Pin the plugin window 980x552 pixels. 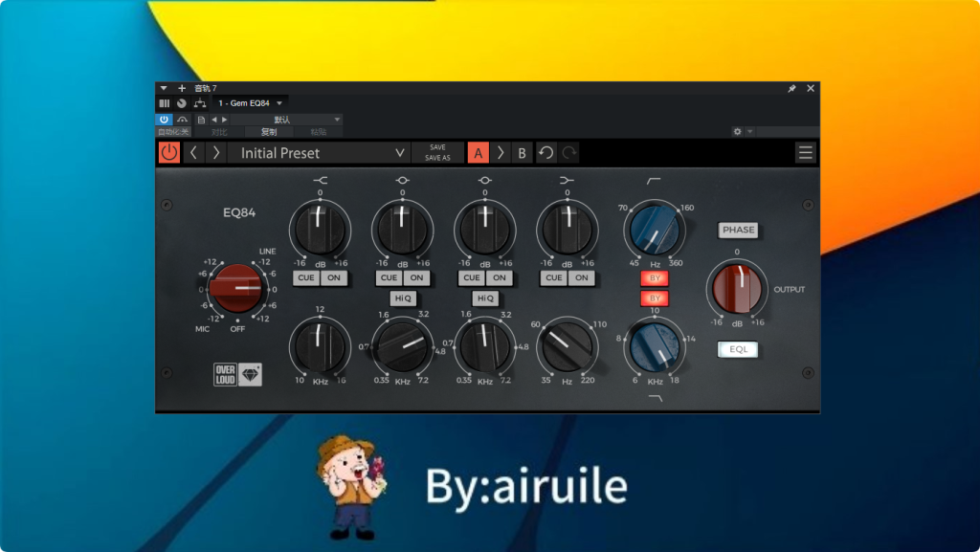click(x=791, y=88)
